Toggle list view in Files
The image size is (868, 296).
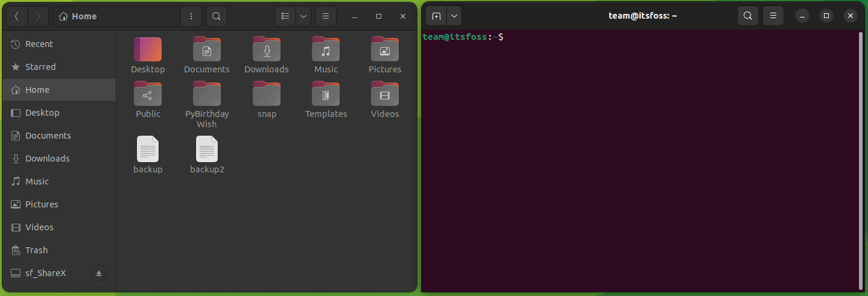pos(285,16)
